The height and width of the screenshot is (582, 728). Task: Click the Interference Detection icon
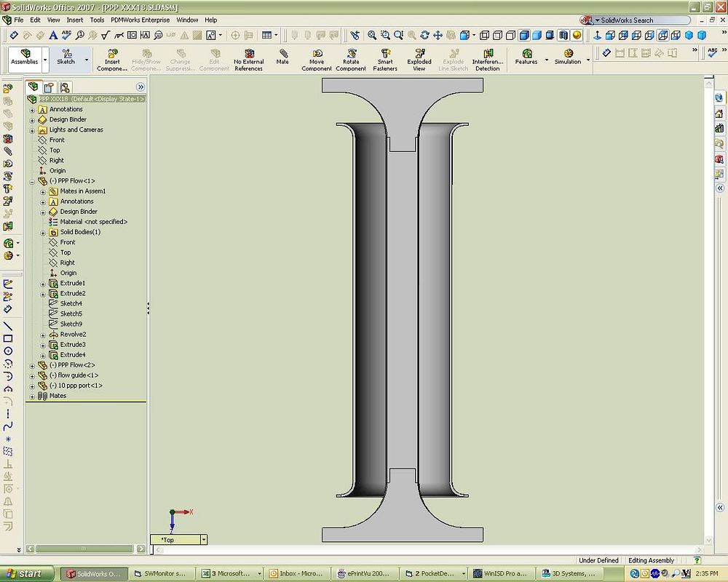coord(488,60)
